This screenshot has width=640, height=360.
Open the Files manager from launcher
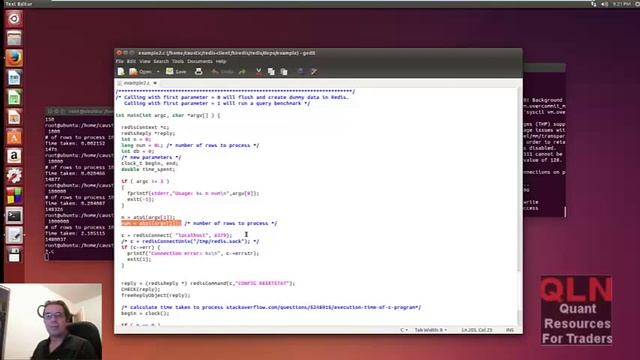(14, 38)
